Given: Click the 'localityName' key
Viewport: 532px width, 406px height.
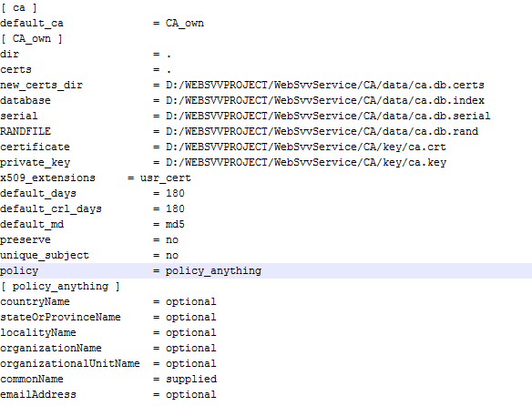Looking at the screenshot, I should 38,333.
